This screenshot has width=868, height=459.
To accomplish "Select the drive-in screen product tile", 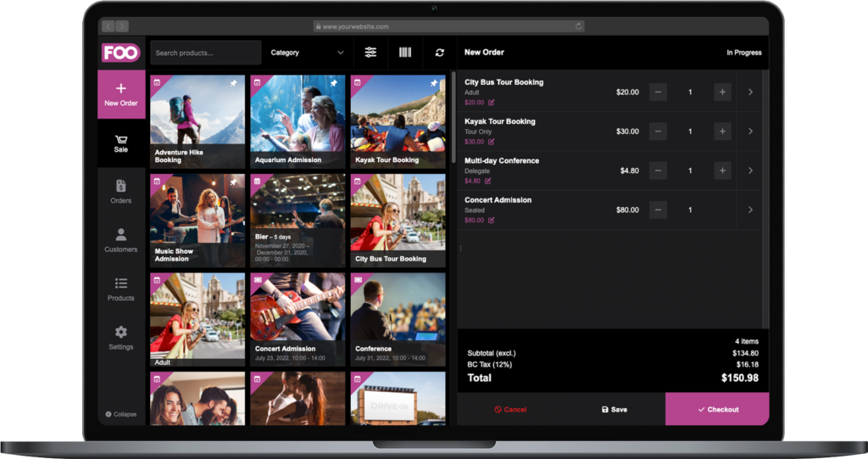I will pyautogui.click(x=398, y=399).
